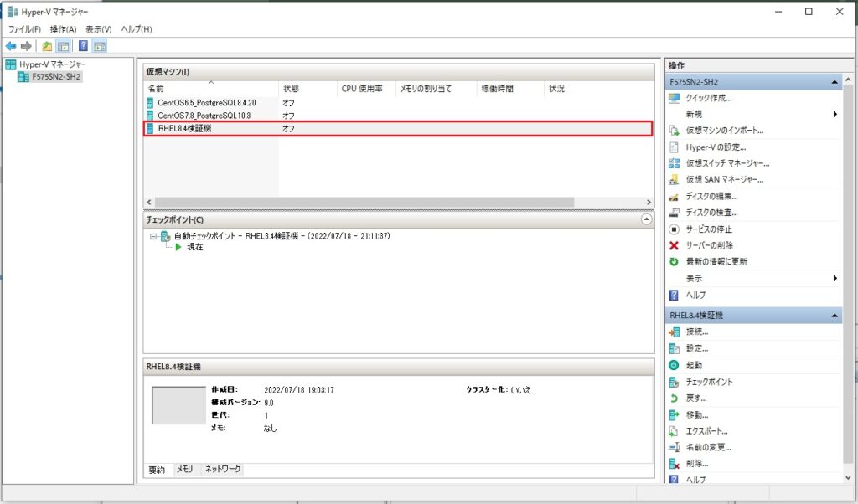Screen dimensions: 858x504
Task: Go back with the toolbar back arrow
Action: pos(10,46)
